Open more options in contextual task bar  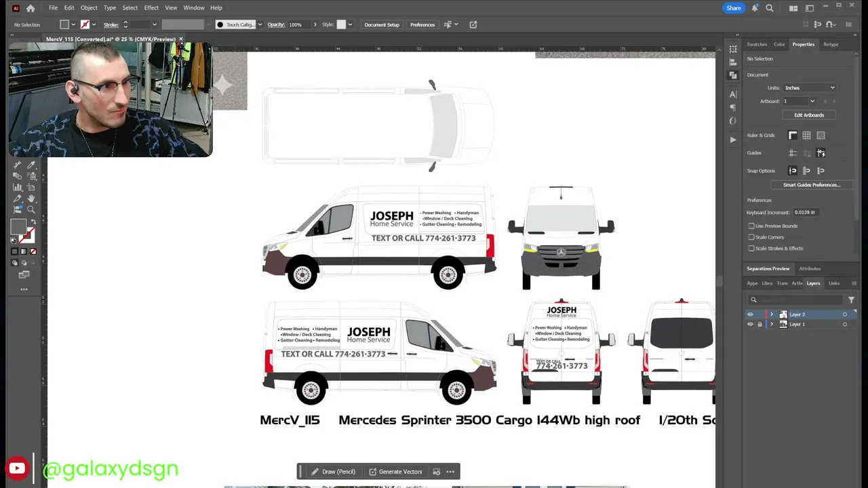[450, 472]
